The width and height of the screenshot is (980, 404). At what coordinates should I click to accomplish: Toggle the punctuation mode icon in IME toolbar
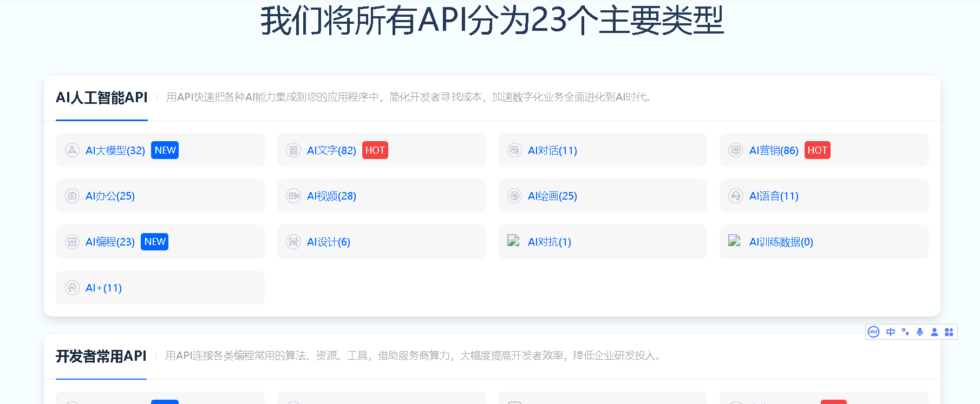click(x=905, y=332)
